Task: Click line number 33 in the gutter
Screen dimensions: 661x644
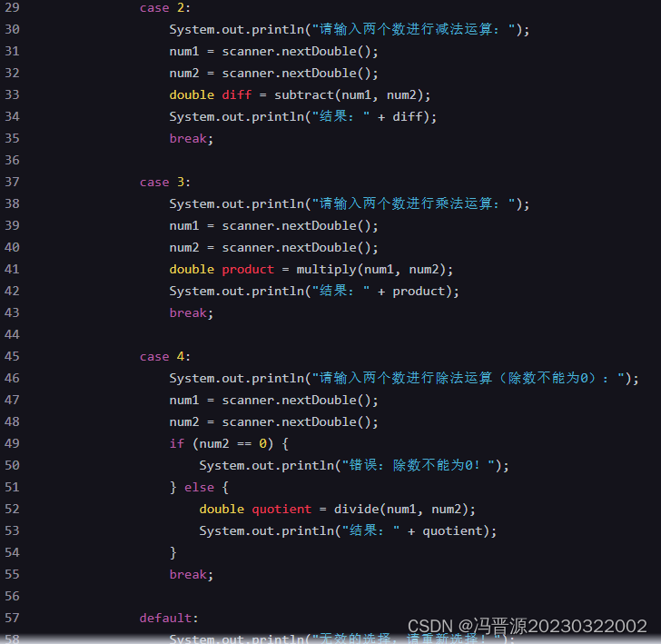Action: click(12, 94)
